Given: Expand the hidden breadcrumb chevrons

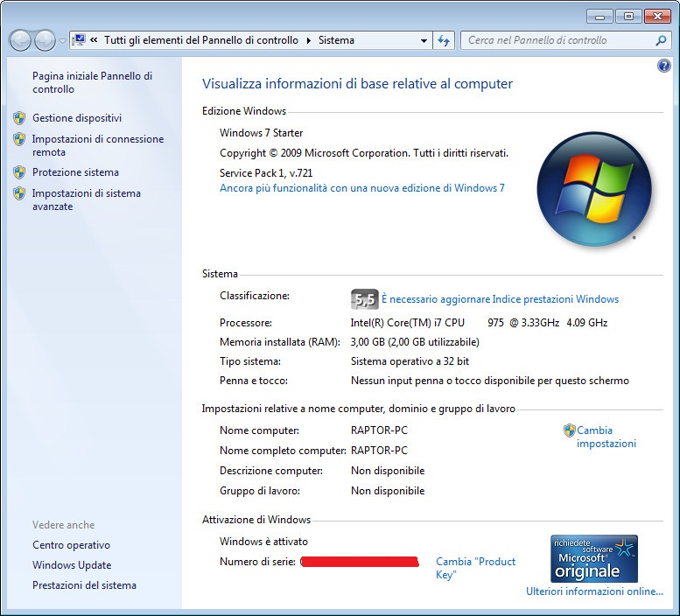Looking at the screenshot, I should 94,40.
